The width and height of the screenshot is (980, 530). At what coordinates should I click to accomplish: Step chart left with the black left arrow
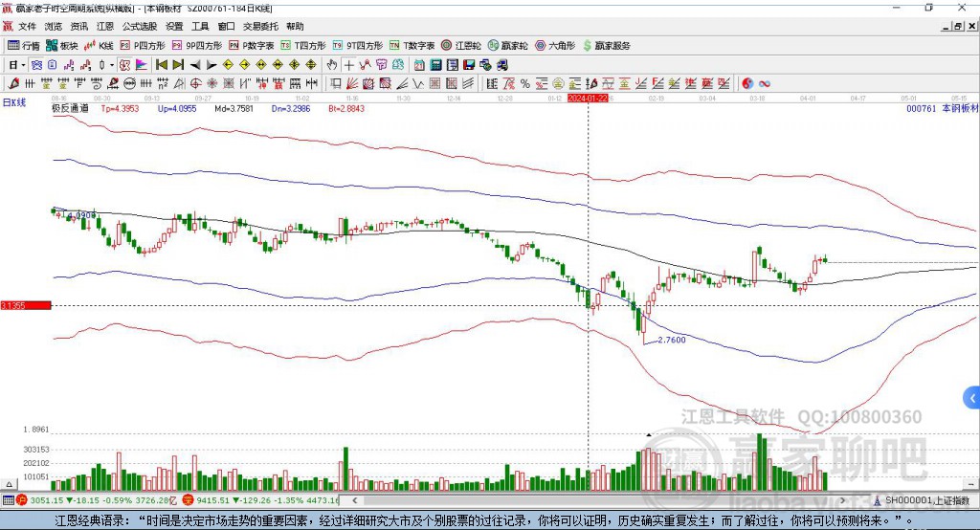(x=195, y=65)
